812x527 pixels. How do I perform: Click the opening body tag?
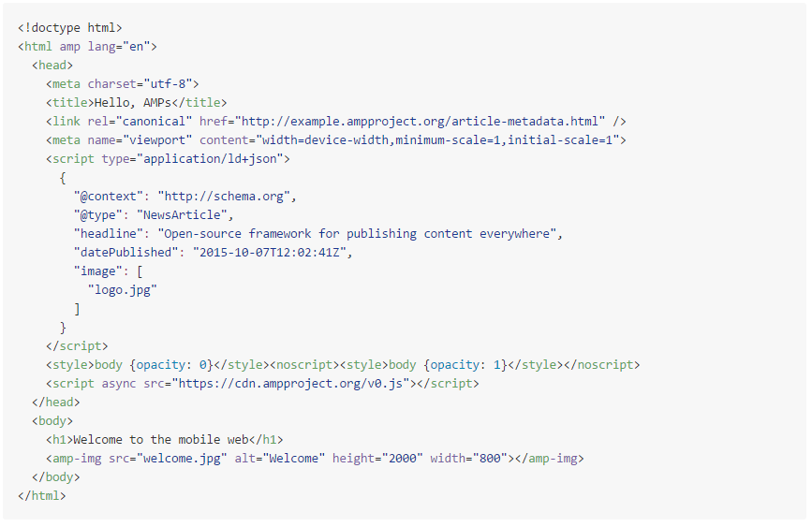pos(52,421)
